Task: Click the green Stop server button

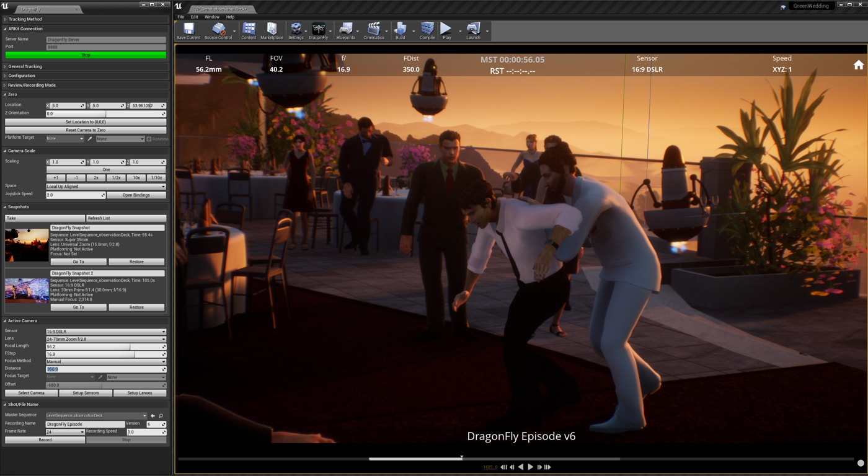Action: [x=86, y=55]
